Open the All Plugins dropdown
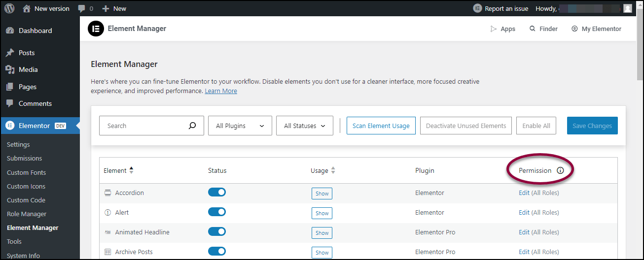Viewport: 644px width, 260px height. pos(240,126)
